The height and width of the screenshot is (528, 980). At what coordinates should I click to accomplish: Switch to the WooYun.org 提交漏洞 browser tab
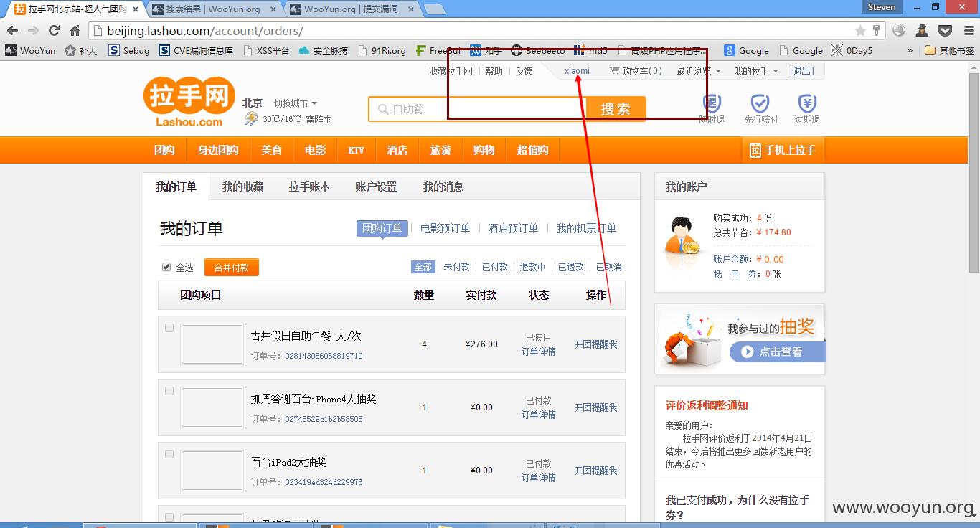(351, 9)
